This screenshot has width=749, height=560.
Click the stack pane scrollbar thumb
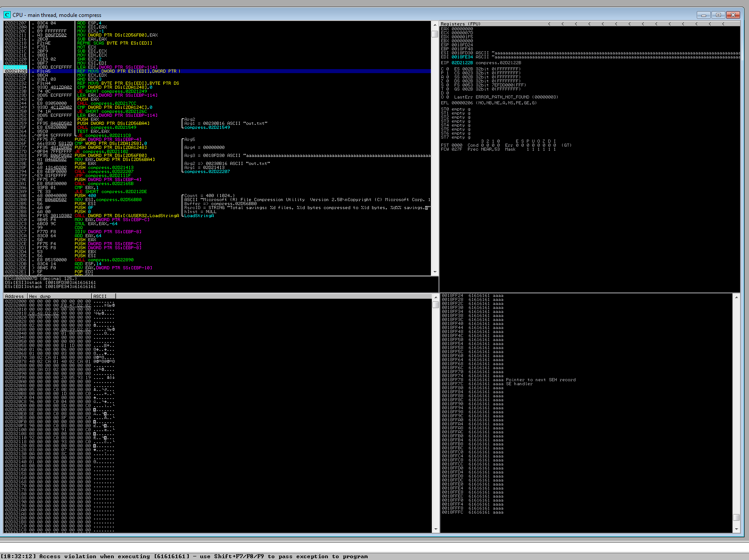click(x=737, y=517)
